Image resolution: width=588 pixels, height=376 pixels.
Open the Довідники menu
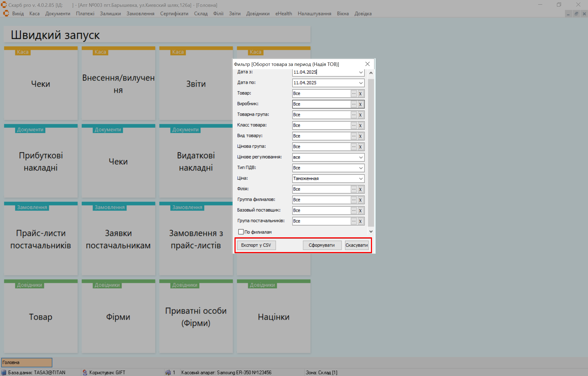click(x=258, y=14)
